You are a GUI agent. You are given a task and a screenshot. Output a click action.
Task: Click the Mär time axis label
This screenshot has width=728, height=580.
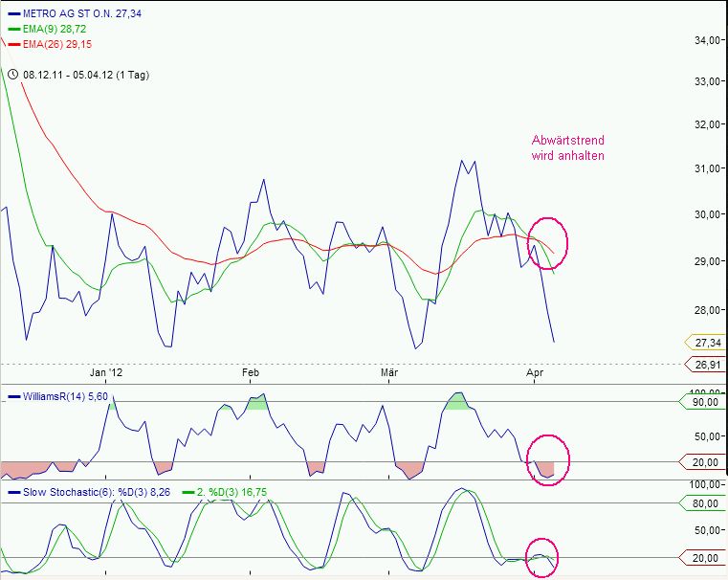click(389, 372)
